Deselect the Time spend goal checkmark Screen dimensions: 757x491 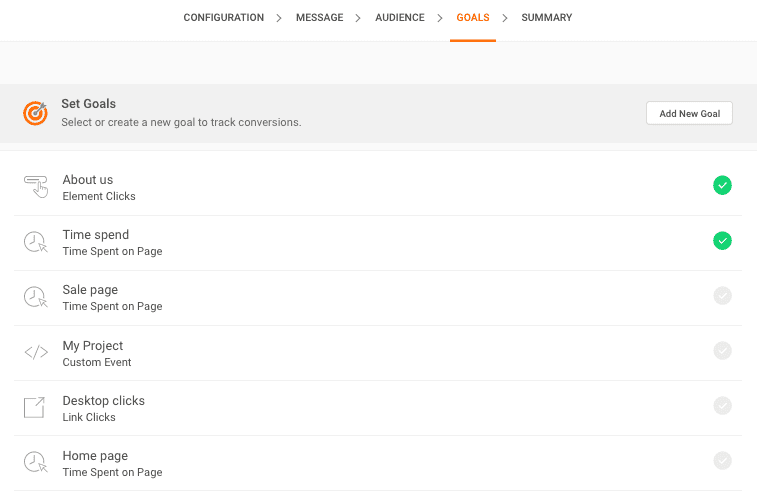coord(722,240)
